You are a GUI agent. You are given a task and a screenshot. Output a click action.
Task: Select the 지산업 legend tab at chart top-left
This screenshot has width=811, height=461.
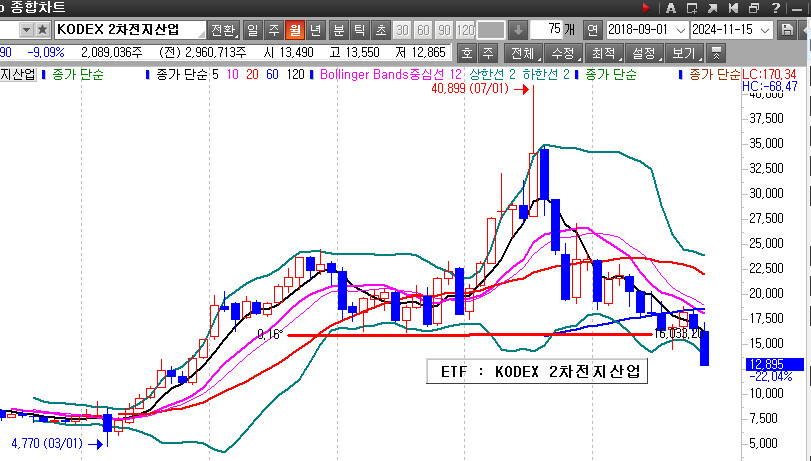[18, 74]
